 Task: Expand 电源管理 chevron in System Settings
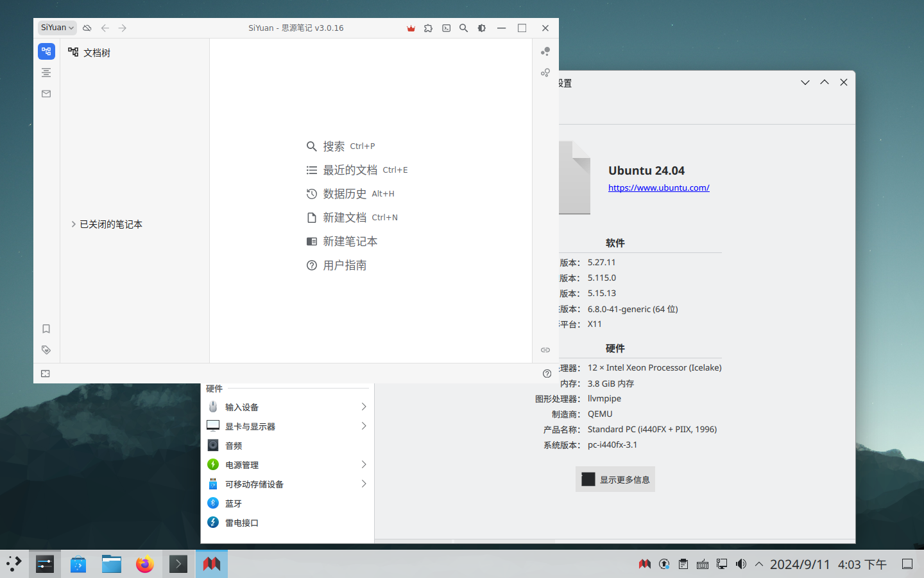pyautogui.click(x=363, y=464)
